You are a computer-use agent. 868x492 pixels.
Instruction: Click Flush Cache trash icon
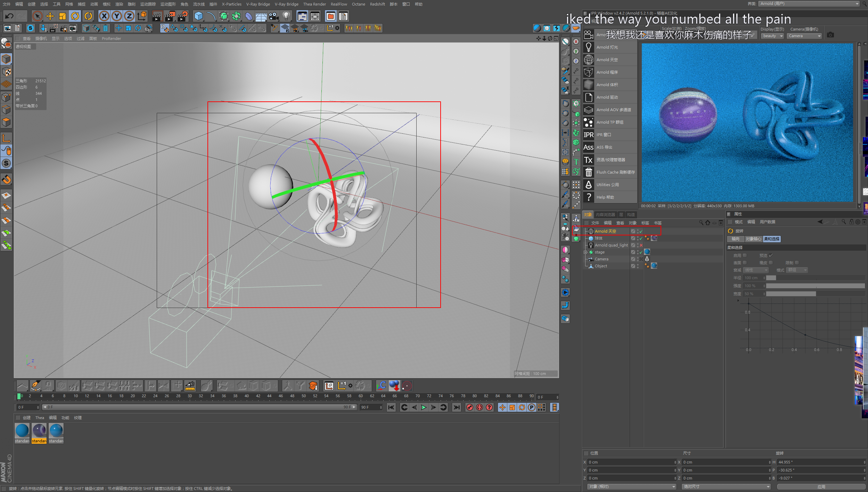pos(589,172)
